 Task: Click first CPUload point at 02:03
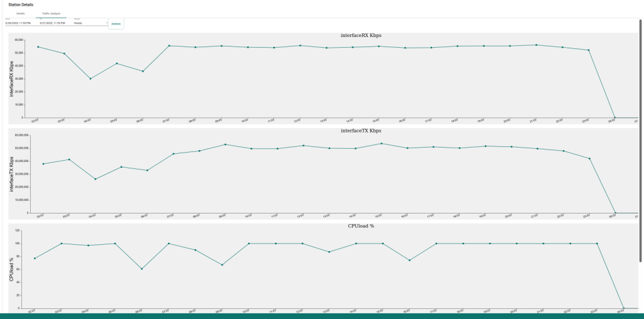pyautogui.click(x=35, y=258)
